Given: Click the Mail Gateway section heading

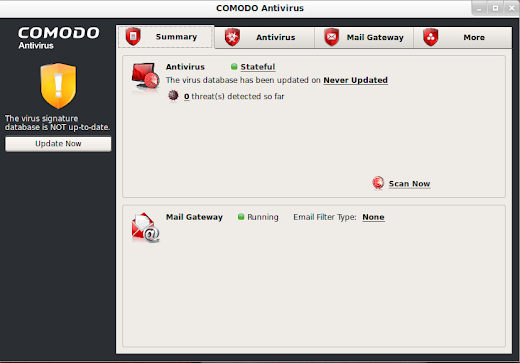Looking at the screenshot, I should pos(194,217).
